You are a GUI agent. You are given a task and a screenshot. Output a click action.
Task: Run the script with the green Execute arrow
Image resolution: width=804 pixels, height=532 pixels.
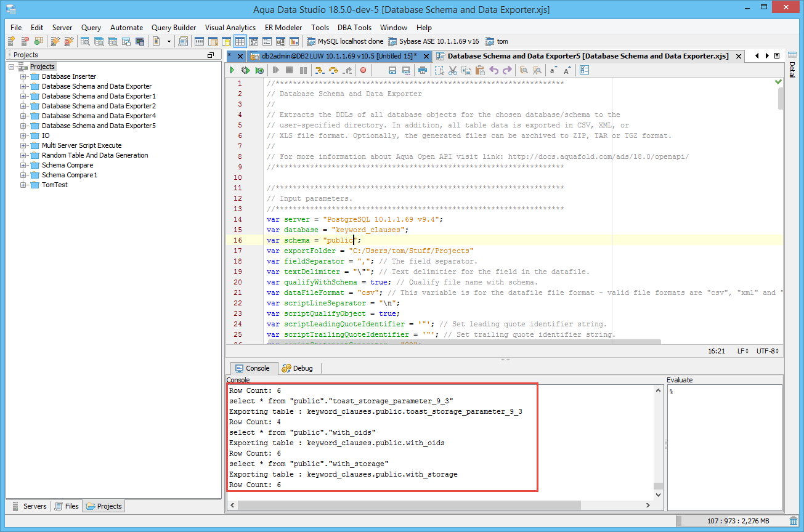[x=232, y=71]
